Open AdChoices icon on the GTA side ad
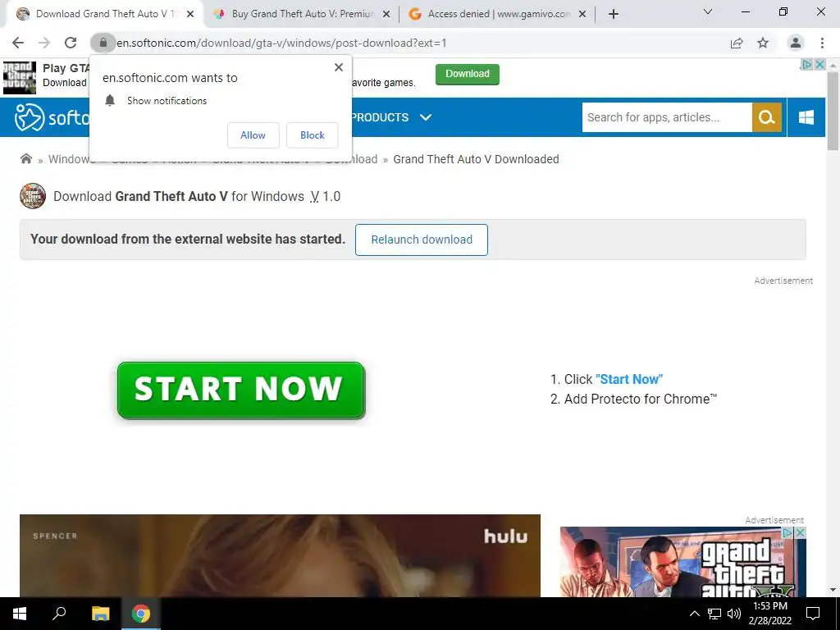The image size is (840, 630). (x=787, y=532)
